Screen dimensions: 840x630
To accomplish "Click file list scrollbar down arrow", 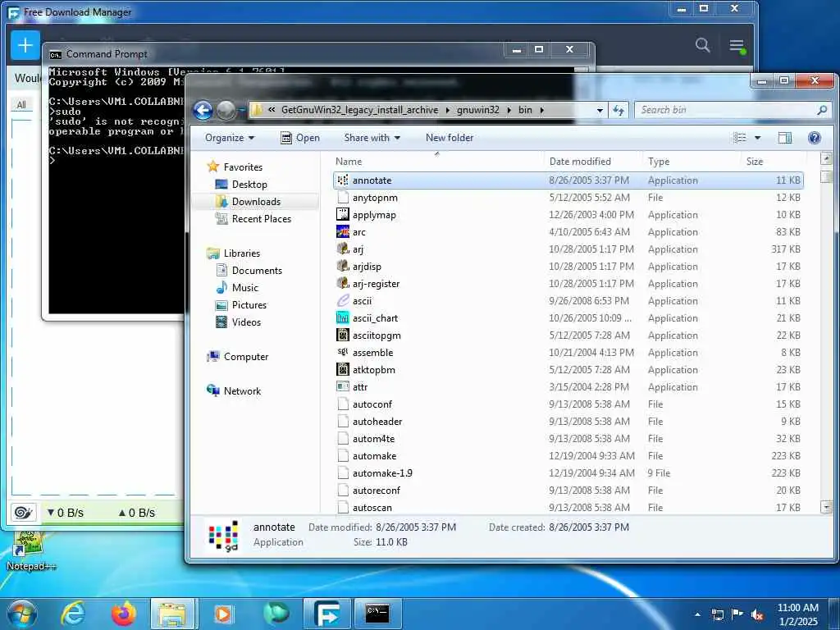I will click(827, 506).
